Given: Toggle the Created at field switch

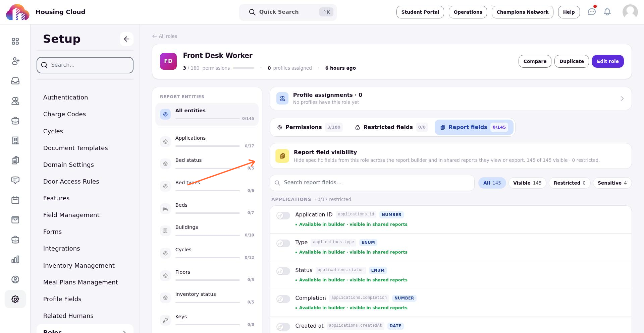Looking at the screenshot, I should 283,327.
